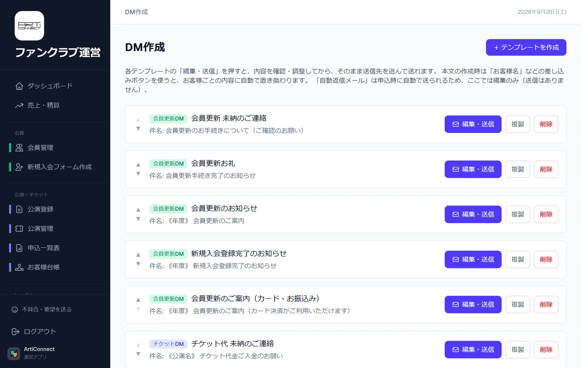Move 会員更新のお知らせ template down

(x=138, y=219)
